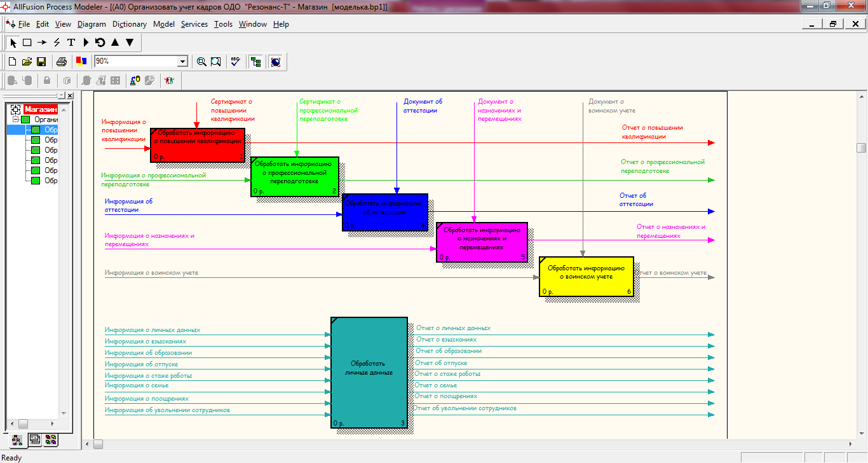Toggle the ModelMart globe button
868x463 pixels.
[x=276, y=62]
